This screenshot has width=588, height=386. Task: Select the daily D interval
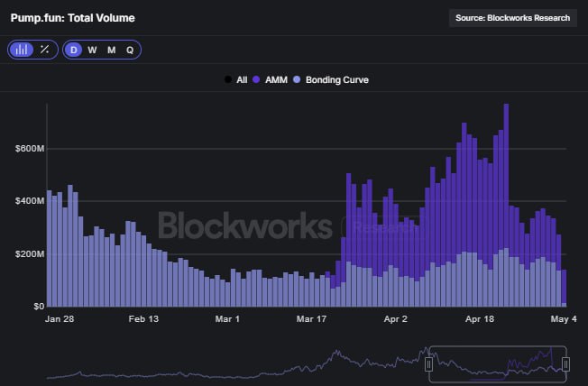click(74, 50)
